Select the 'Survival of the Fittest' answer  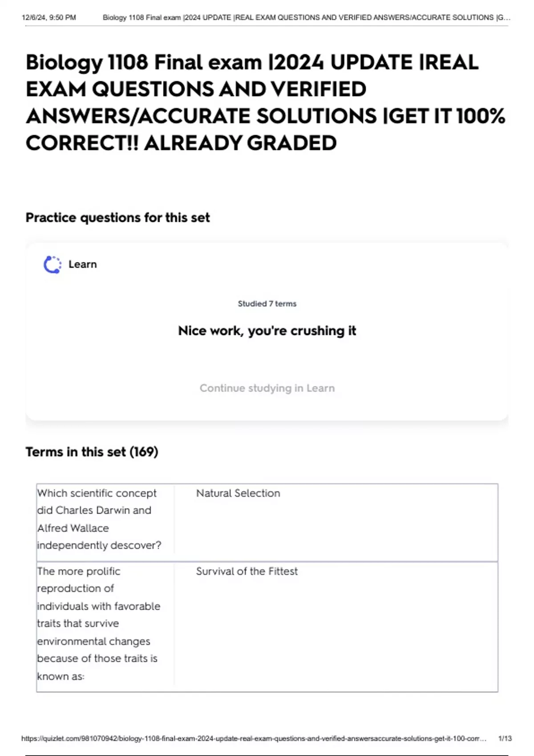coord(247,571)
